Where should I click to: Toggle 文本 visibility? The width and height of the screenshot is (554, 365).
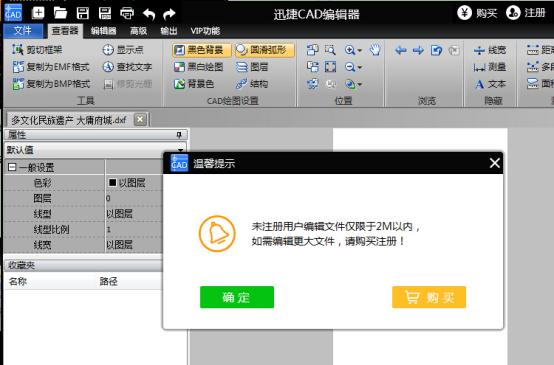coord(490,84)
